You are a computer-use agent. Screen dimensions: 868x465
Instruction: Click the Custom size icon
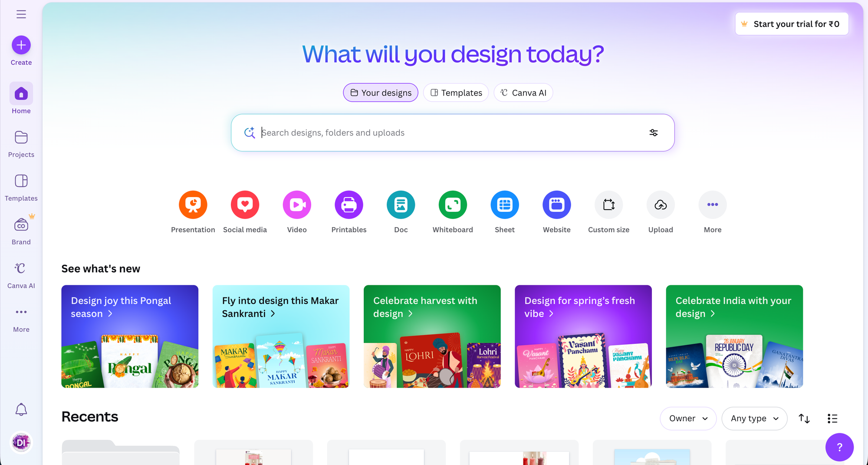click(x=608, y=204)
